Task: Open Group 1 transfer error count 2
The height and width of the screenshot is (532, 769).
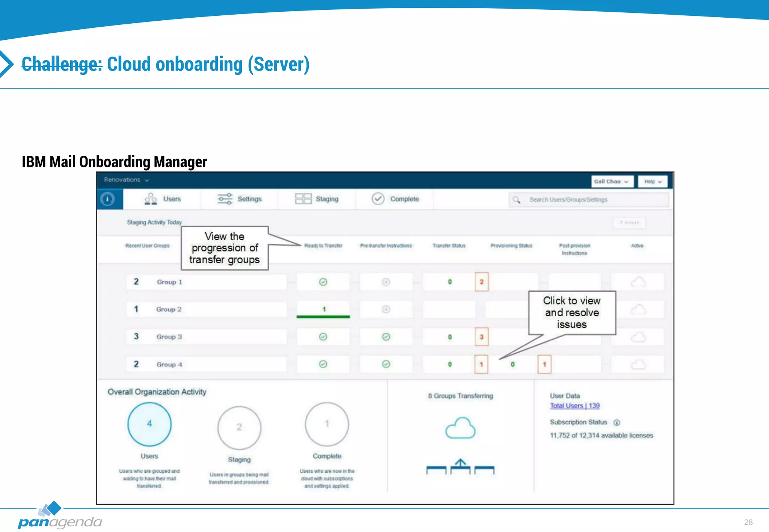Action: 482,282
